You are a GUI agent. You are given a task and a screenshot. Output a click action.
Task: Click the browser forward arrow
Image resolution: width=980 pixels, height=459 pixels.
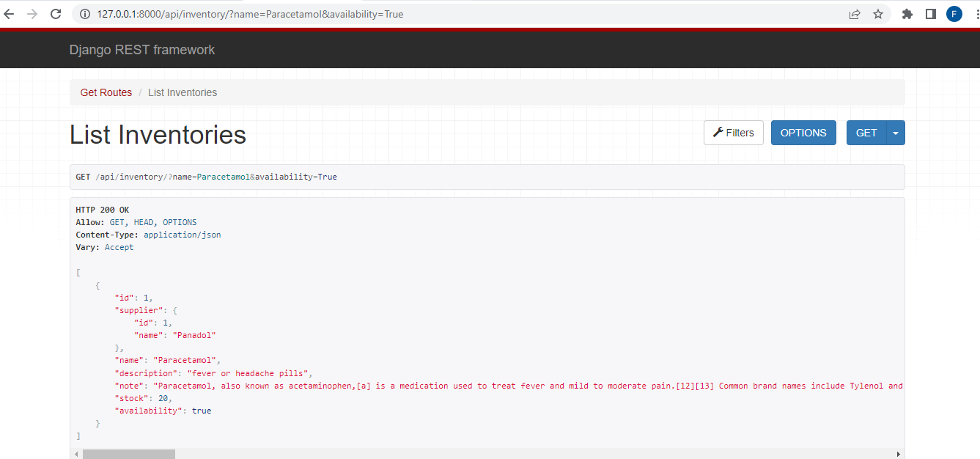[34, 13]
